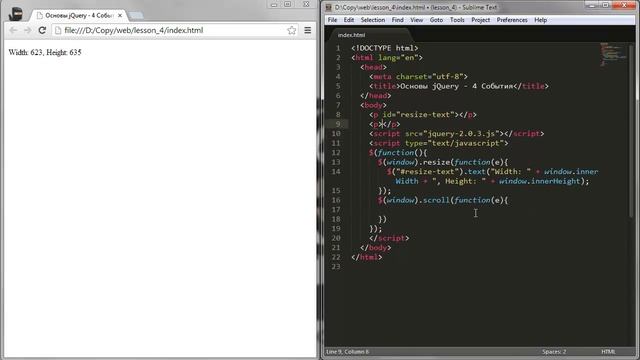
Task: Click line number 12 in the gutter
Action: tap(336, 153)
